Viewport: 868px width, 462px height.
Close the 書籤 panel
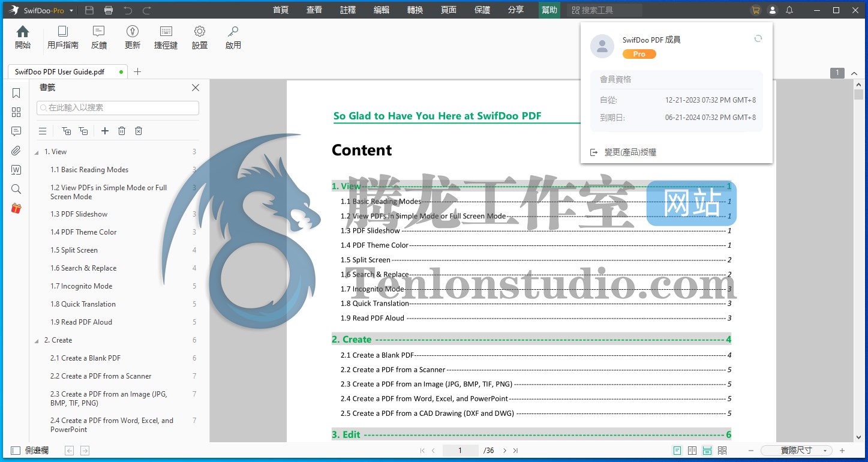[196, 88]
